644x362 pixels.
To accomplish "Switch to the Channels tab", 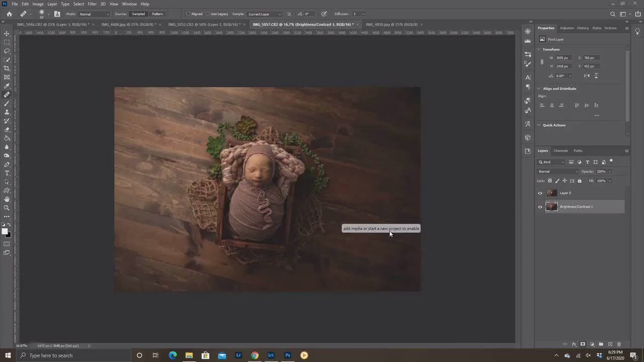I will [560, 151].
